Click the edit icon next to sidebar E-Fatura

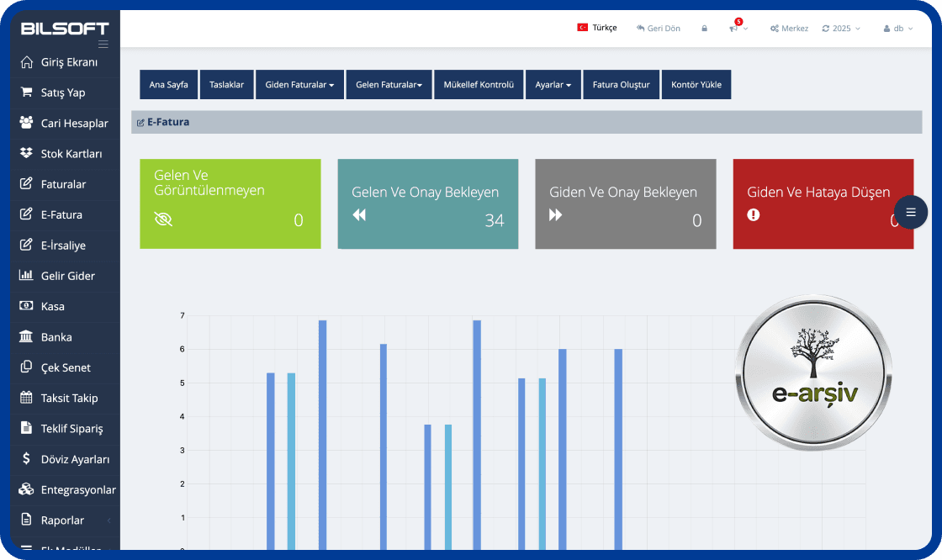coord(26,214)
